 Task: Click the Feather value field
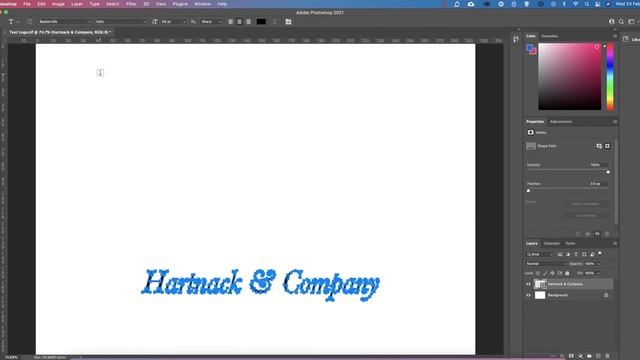(x=598, y=184)
